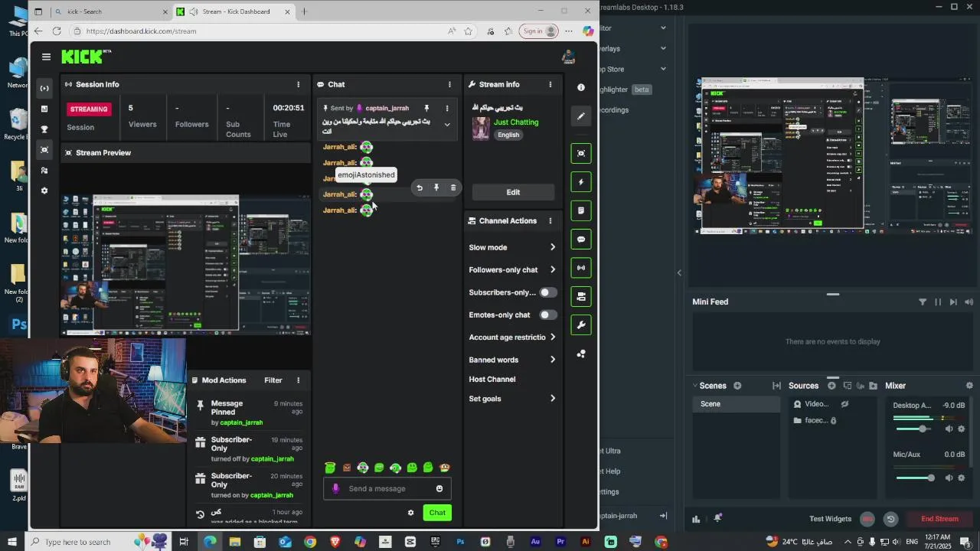Click Edit in Stream info panel
Viewport: 980px width, 551px height.
[x=513, y=192]
